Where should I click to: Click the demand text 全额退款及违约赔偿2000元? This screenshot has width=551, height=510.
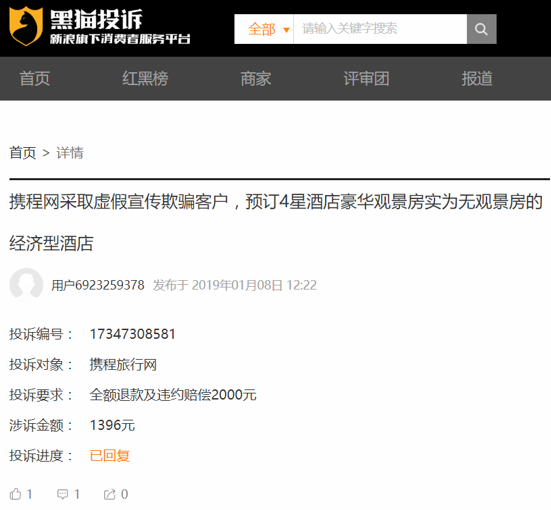click(x=173, y=395)
